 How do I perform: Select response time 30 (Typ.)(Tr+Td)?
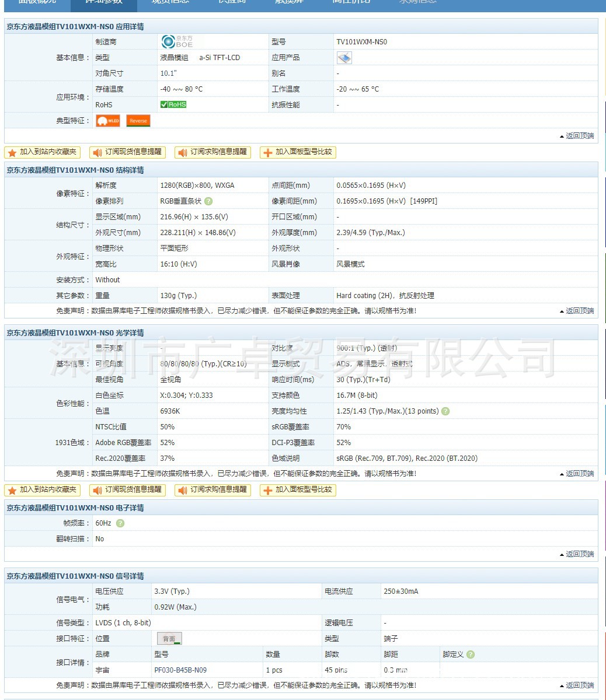364,380
